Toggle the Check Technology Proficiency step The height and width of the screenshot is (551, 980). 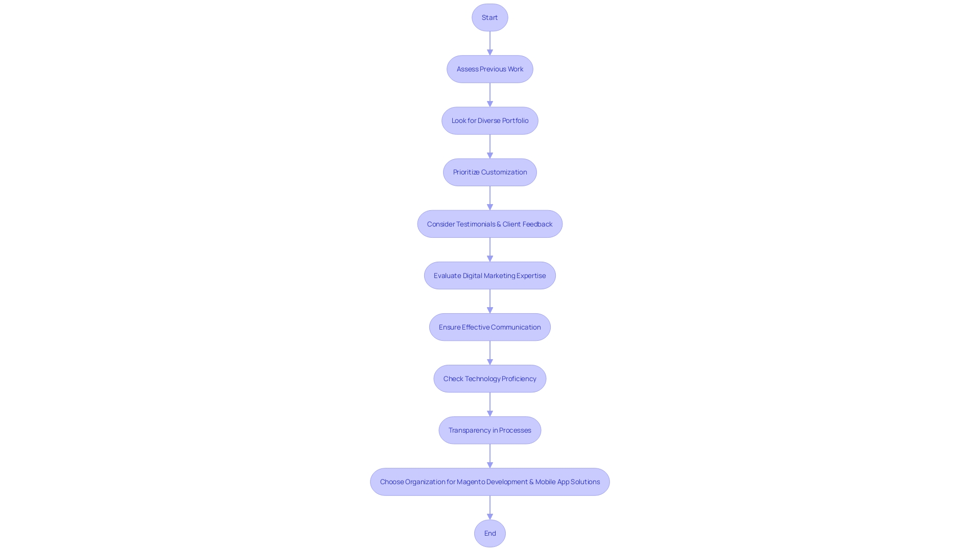[489, 378]
